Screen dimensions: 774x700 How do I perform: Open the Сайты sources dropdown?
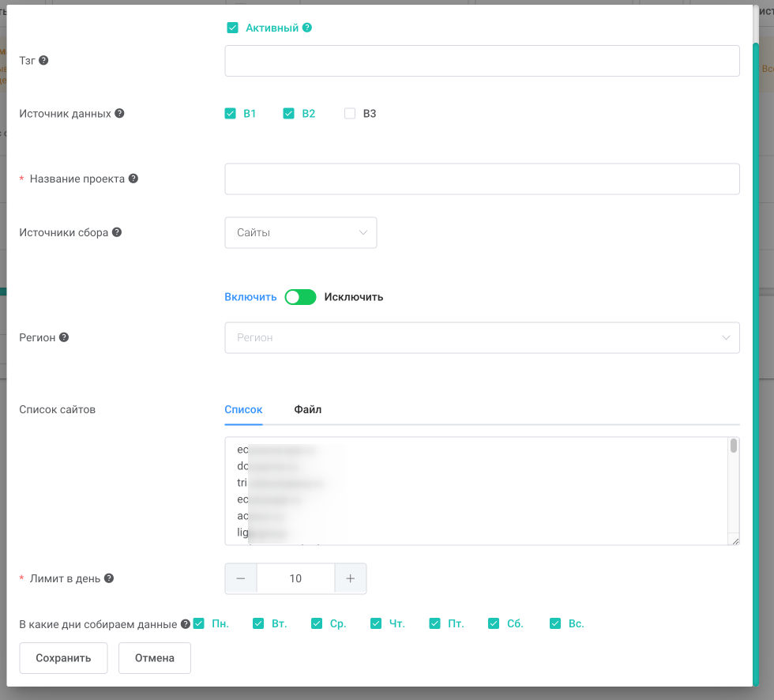click(x=301, y=232)
